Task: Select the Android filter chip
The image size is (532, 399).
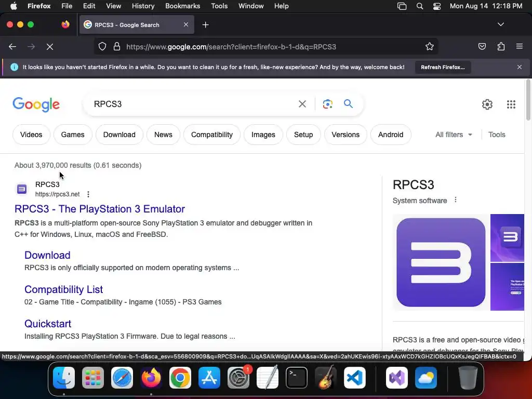Action: [x=391, y=135]
